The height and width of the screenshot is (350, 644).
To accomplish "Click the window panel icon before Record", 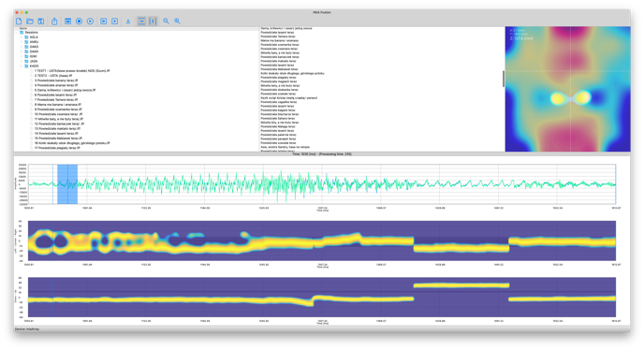I will 67,21.
